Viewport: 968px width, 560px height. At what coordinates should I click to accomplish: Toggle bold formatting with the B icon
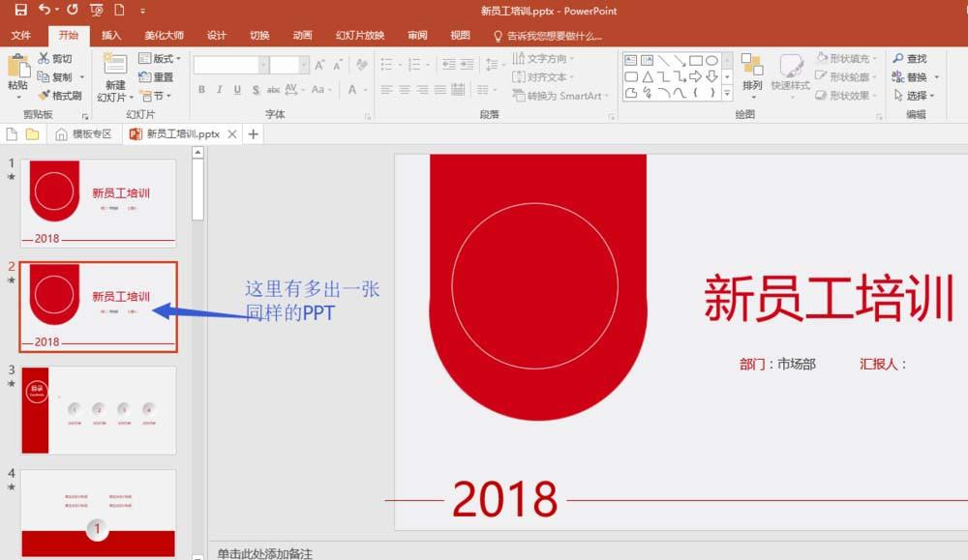[x=201, y=88]
